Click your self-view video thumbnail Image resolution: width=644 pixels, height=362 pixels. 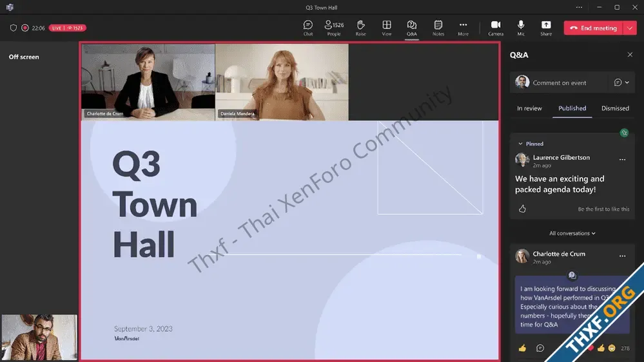(x=39, y=338)
